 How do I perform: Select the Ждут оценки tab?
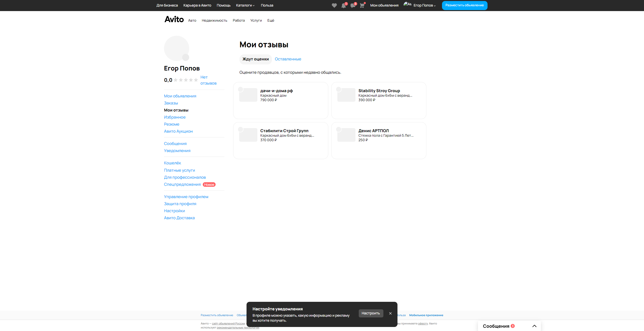[256, 59]
